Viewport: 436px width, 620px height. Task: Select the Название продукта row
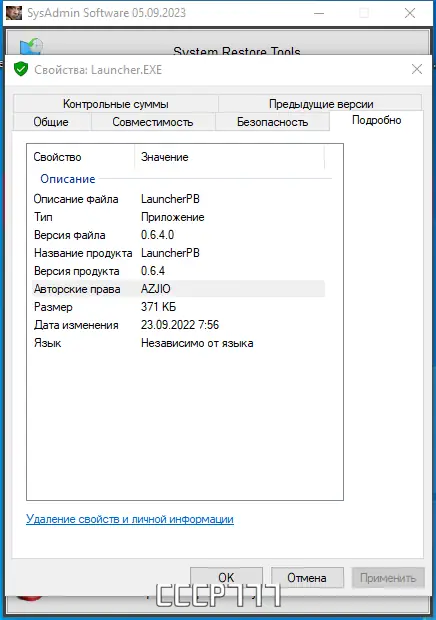(178, 253)
